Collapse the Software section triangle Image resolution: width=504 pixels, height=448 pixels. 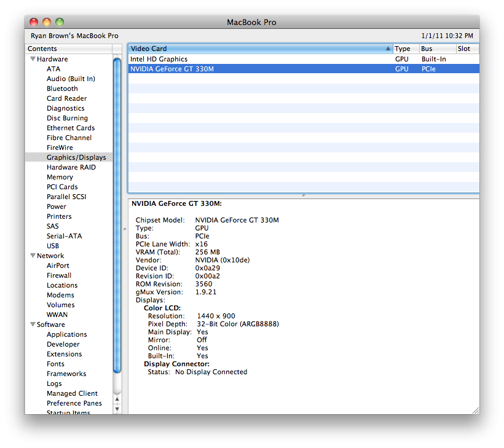33,324
